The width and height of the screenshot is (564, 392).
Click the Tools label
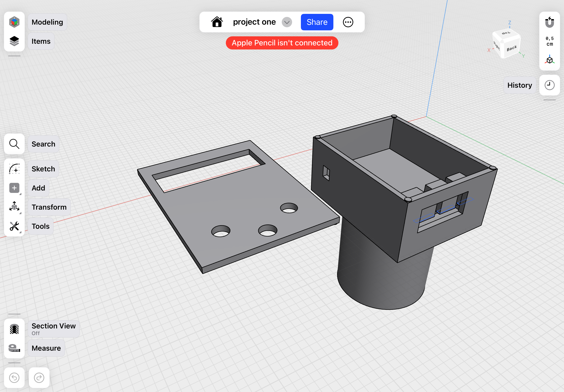pos(41,226)
